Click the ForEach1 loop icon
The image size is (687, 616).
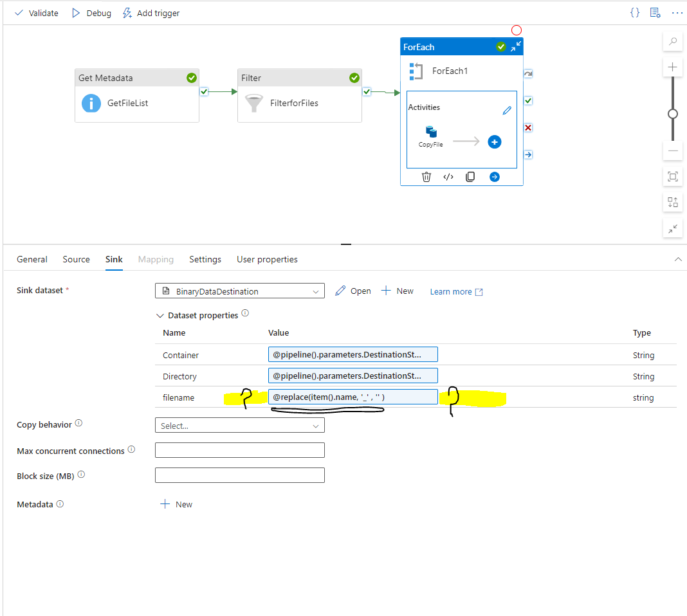click(x=416, y=71)
